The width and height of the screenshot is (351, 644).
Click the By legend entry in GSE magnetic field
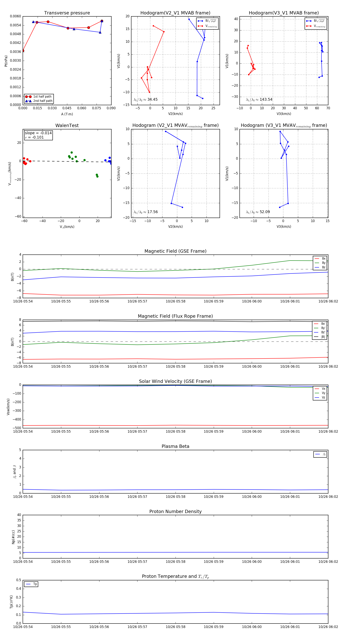tap(320, 263)
